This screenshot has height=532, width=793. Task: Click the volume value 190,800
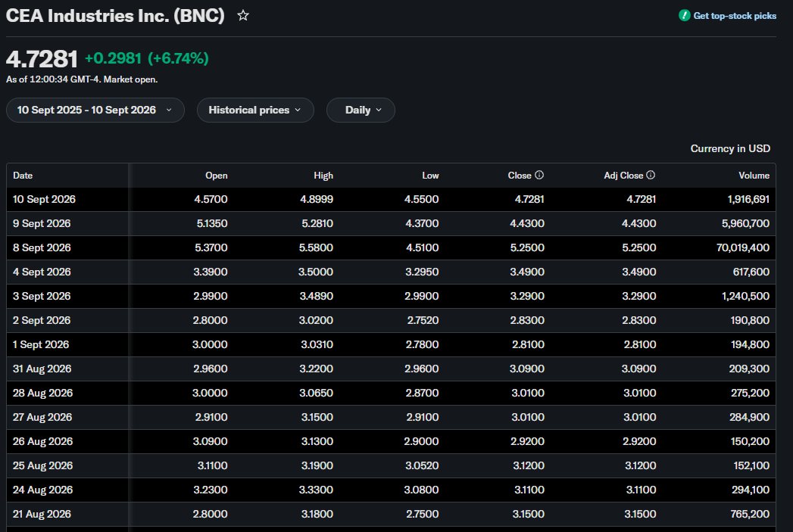(x=750, y=321)
